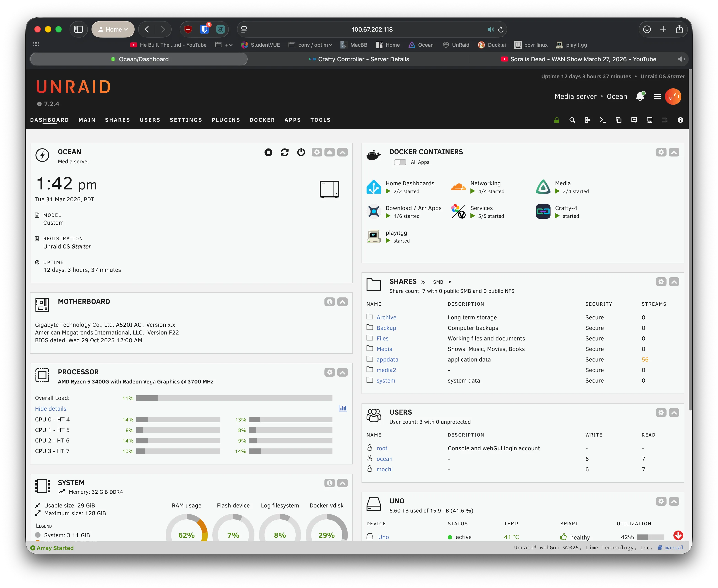Log out using the exit-arrow icon

point(588,120)
